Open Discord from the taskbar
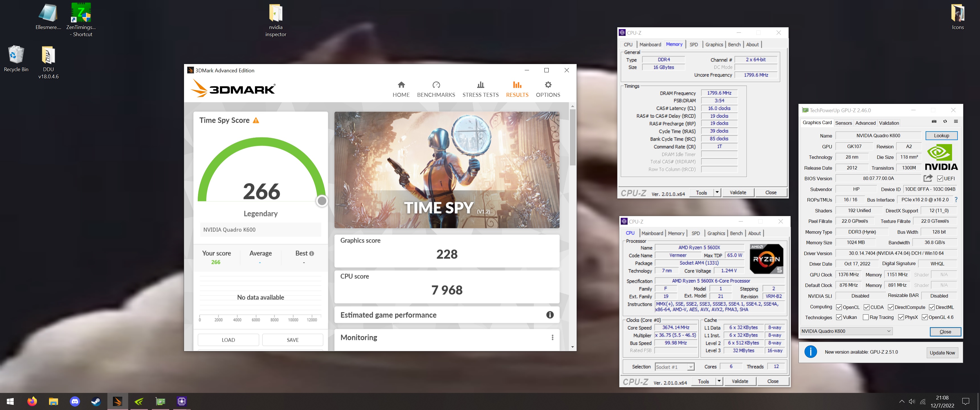The height and width of the screenshot is (410, 980). pos(75,401)
